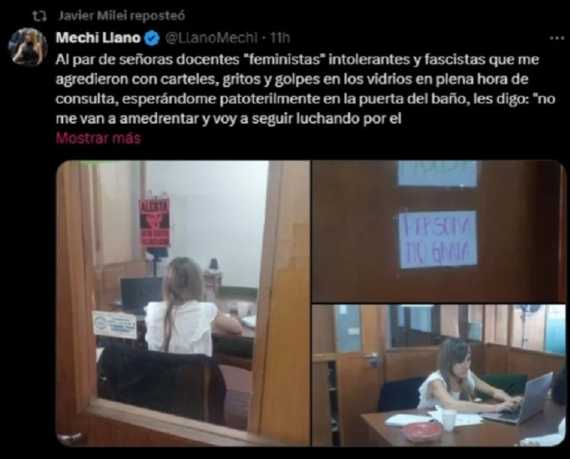Open the left photo of woman through window
The height and width of the screenshot is (459, 570).
183,303
